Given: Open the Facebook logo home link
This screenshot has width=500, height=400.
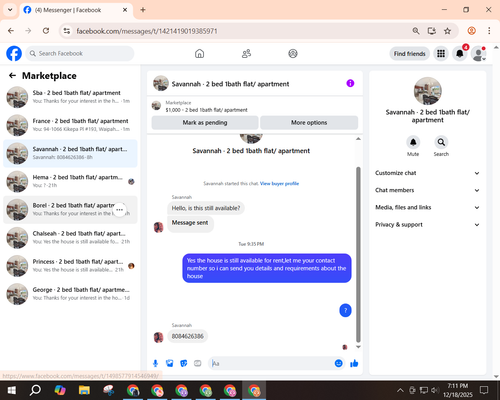Looking at the screenshot, I should coord(14,53).
